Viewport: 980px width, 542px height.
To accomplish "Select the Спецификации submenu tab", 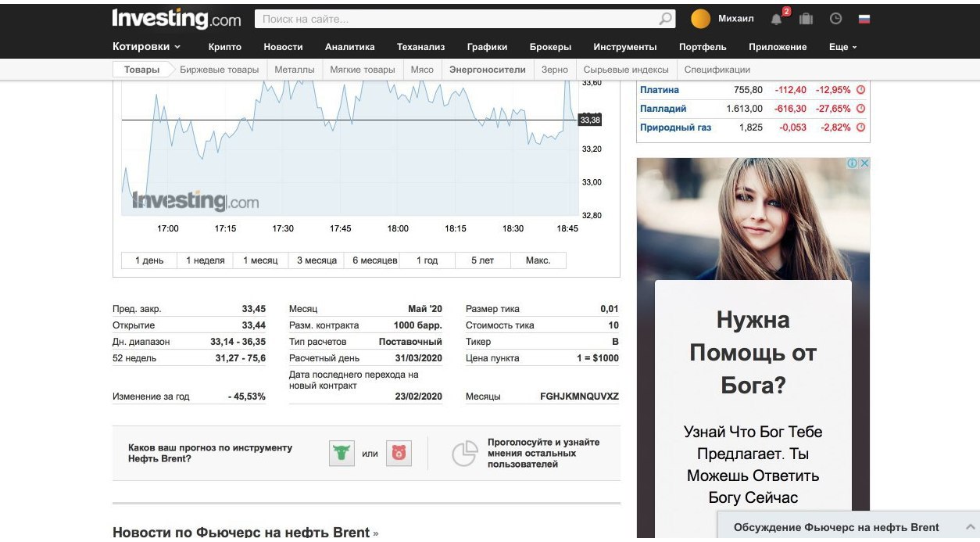I will point(717,70).
